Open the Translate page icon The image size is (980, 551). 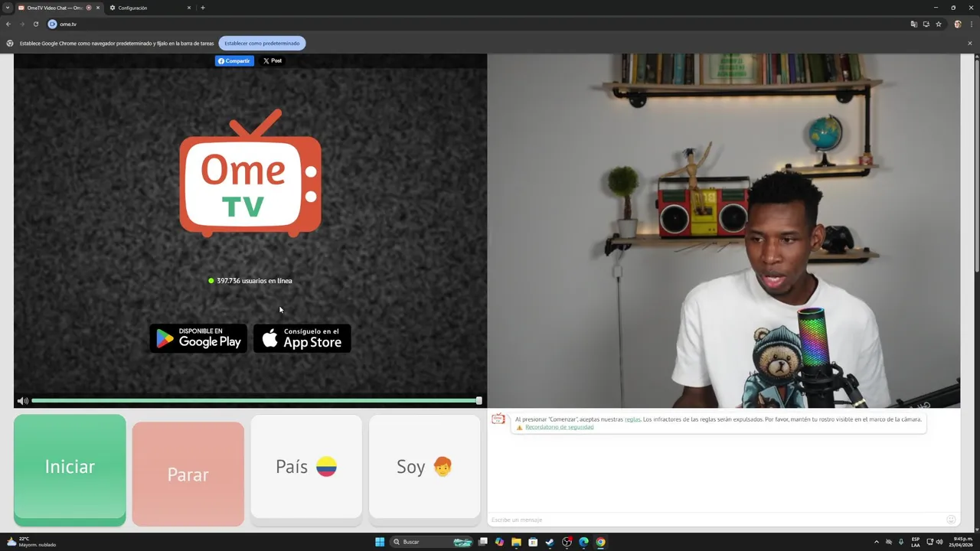coord(913,24)
